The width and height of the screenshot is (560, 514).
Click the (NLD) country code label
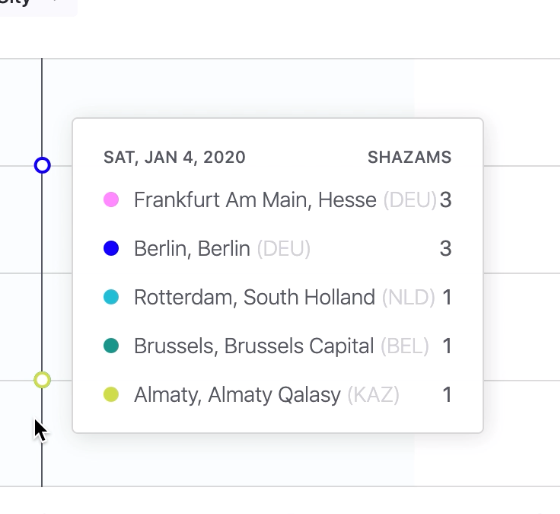pyautogui.click(x=409, y=297)
